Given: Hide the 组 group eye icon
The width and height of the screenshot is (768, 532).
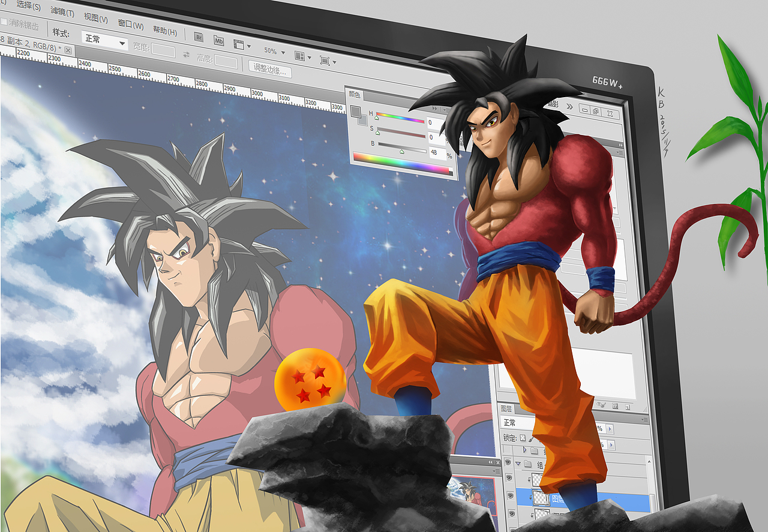Looking at the screenshot, I should click(508, 462).
